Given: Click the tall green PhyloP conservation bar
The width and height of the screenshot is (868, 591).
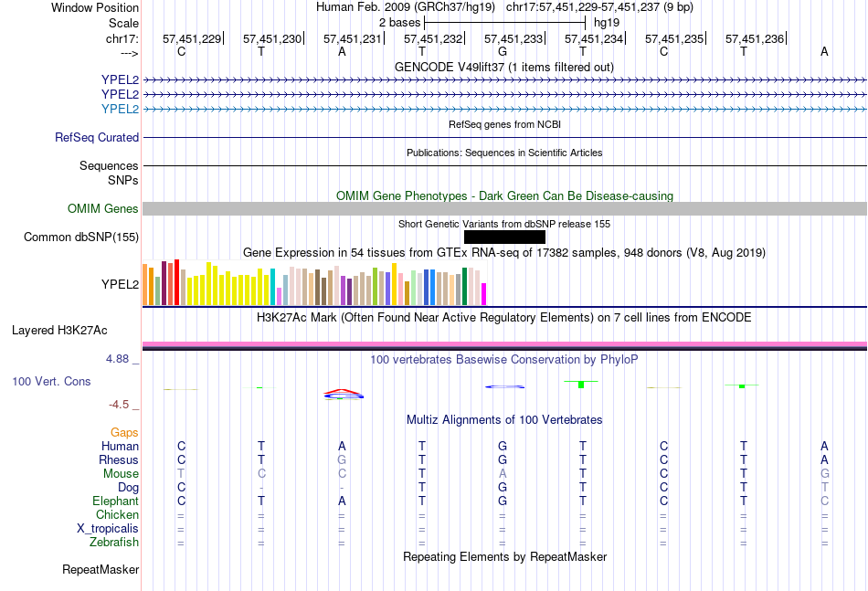Looking at the screenshot, I should (x=581, y=384).
